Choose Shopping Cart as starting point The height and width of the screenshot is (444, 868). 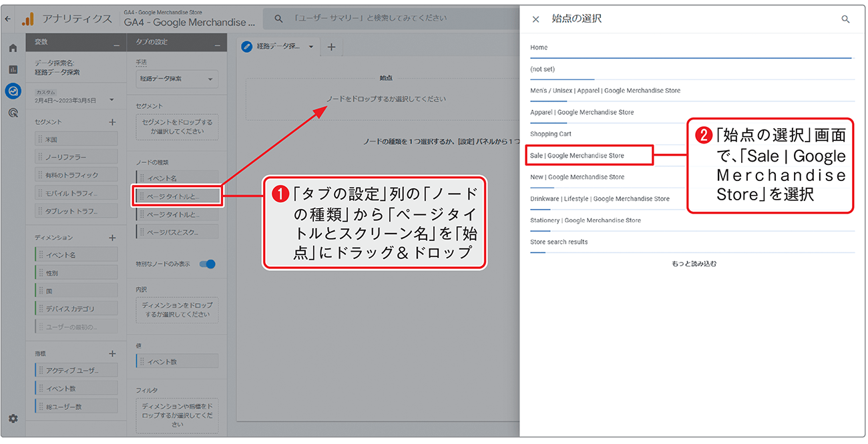pos(692,134)
